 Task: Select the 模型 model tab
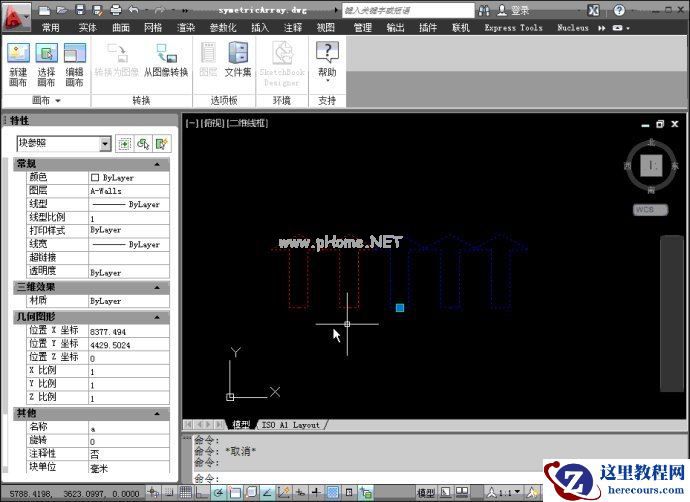pos(241,425)
